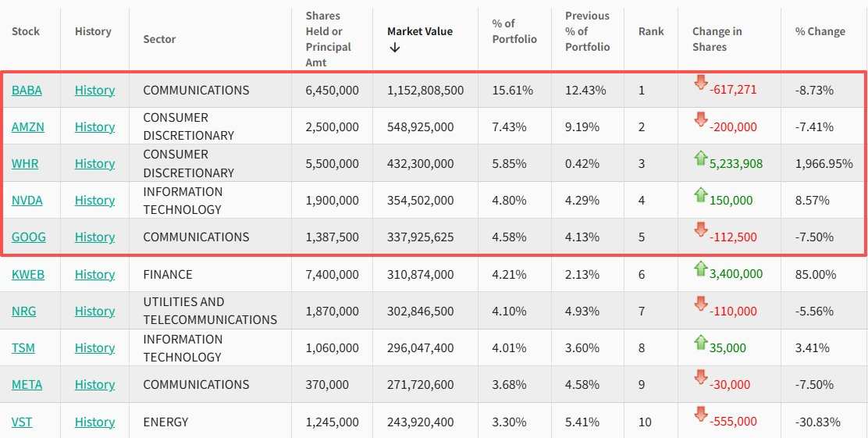This screenshot has height=438, width=868.
Task: View History for the VST holding
Action: click(94, 422)
